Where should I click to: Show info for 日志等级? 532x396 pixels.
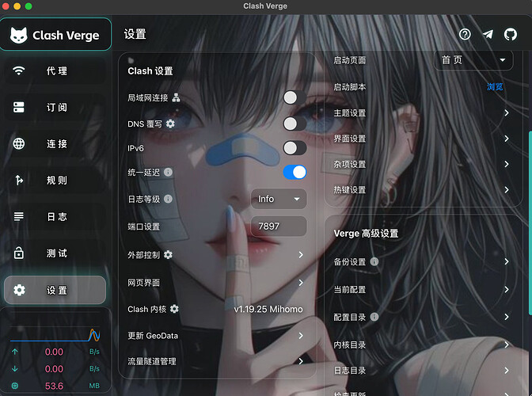click(168, 199)
